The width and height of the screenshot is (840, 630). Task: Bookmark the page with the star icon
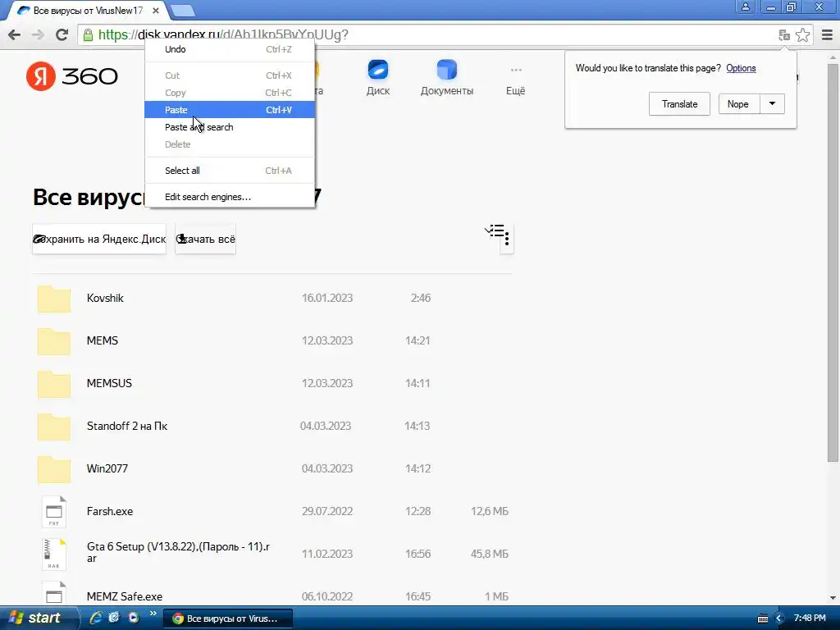point(802,34)
